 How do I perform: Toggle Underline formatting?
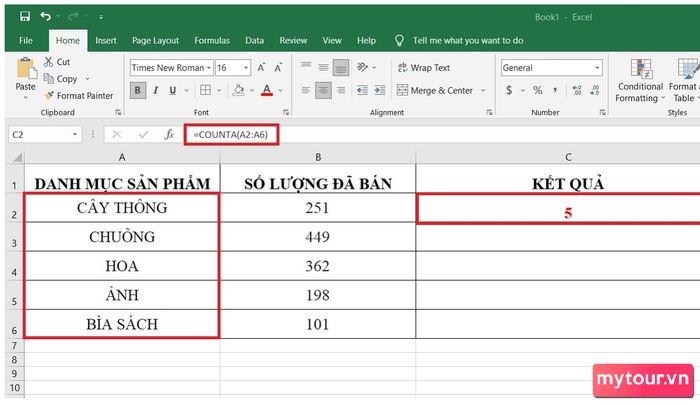coord(173,91)
